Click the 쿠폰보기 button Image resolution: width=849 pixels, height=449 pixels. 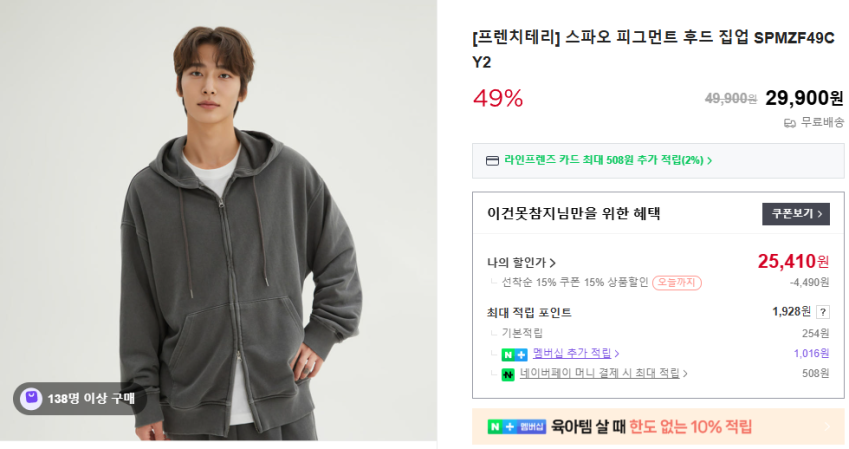(x=796, y=213)
